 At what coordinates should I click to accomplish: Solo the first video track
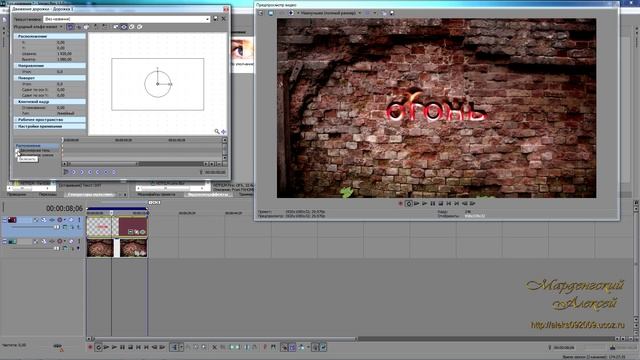[79, 220]
